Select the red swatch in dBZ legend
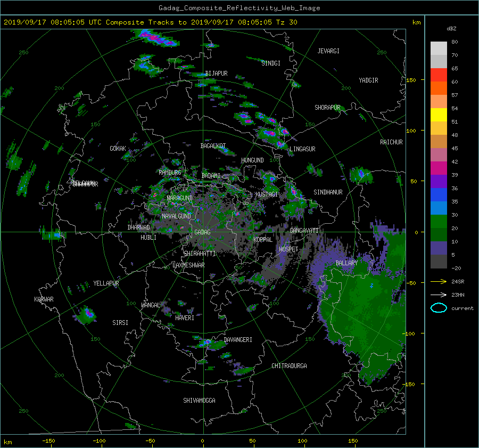479x448 pixels. click(439, 75)
